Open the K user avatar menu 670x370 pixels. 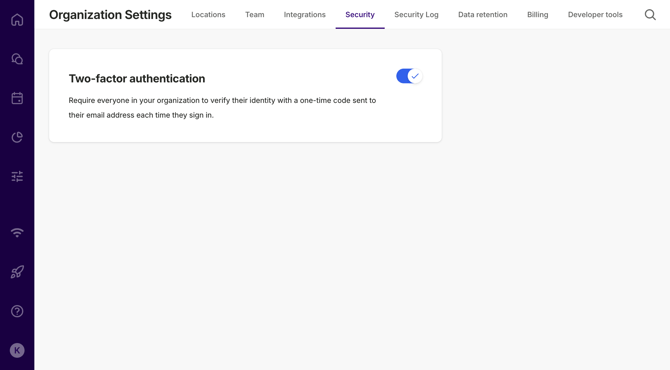click(17, 350)
